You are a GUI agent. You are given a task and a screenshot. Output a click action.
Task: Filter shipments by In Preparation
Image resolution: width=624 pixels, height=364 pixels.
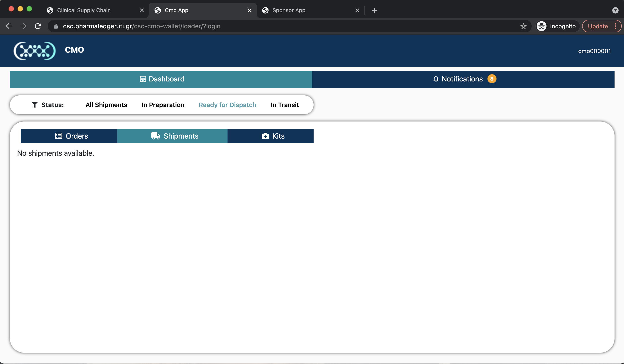coord(163,105)
